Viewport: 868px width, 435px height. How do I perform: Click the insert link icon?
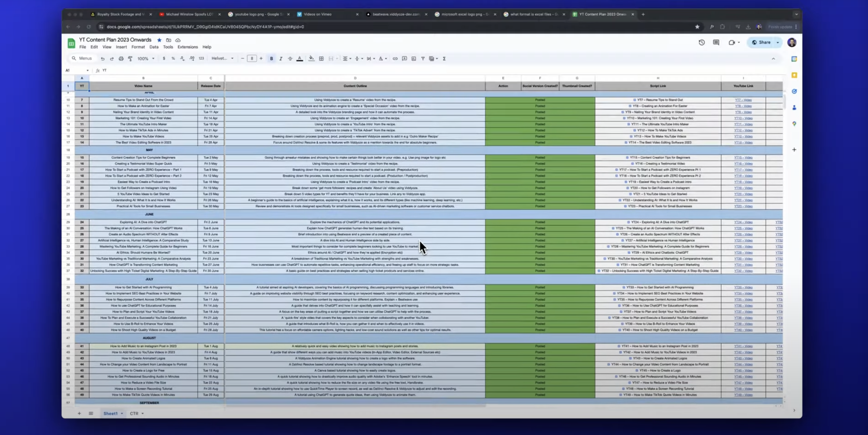395,59
